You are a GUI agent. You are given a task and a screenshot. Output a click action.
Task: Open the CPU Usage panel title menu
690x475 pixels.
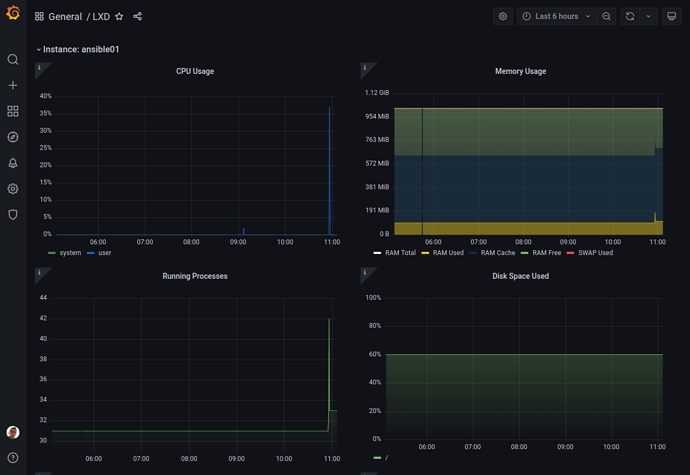[195, 71]
